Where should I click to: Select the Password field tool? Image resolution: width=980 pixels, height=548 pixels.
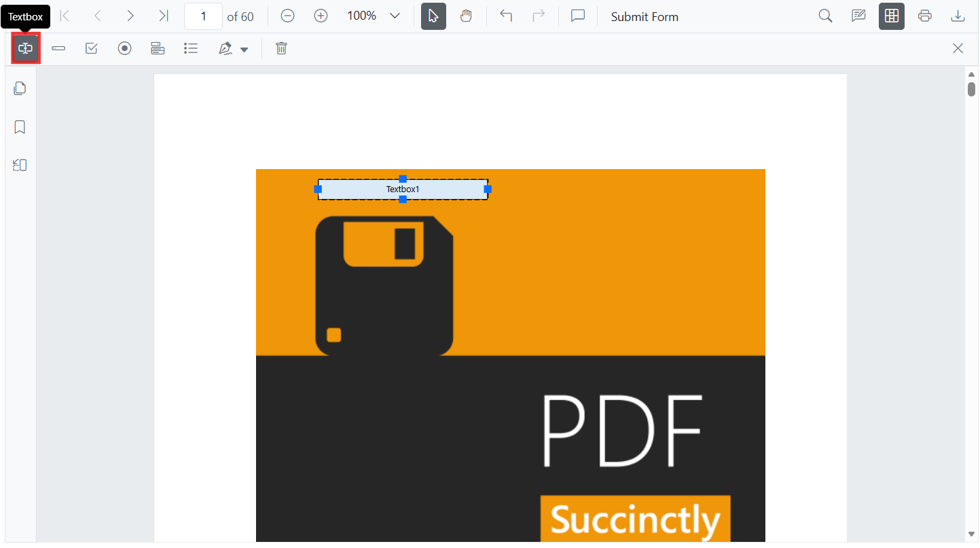point(58,48)
